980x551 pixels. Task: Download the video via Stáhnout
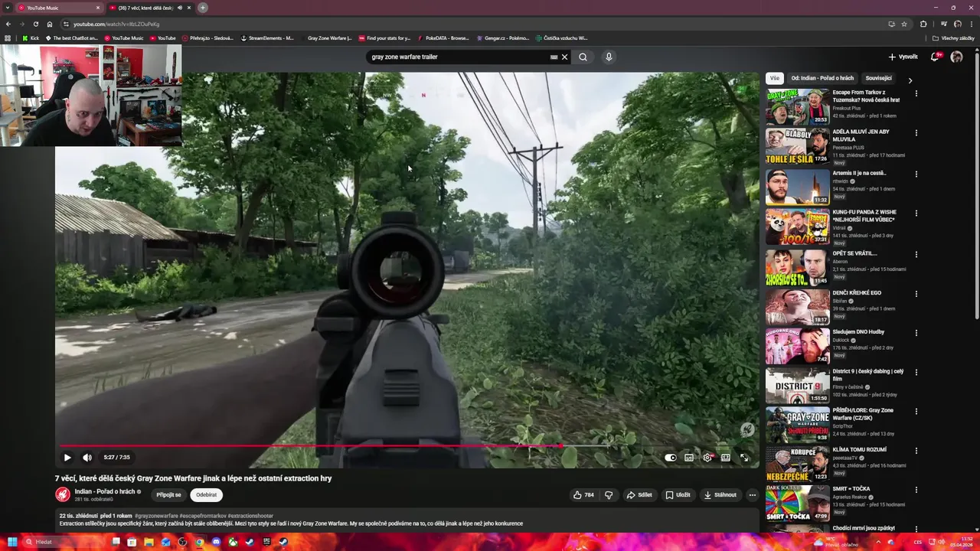click(720, 495)
